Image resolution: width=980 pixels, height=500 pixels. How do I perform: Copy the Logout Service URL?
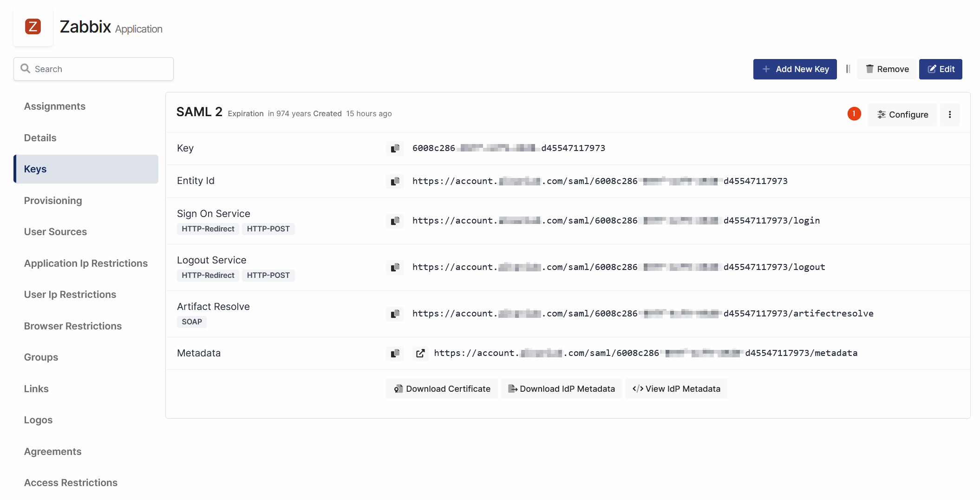[395, 267]
